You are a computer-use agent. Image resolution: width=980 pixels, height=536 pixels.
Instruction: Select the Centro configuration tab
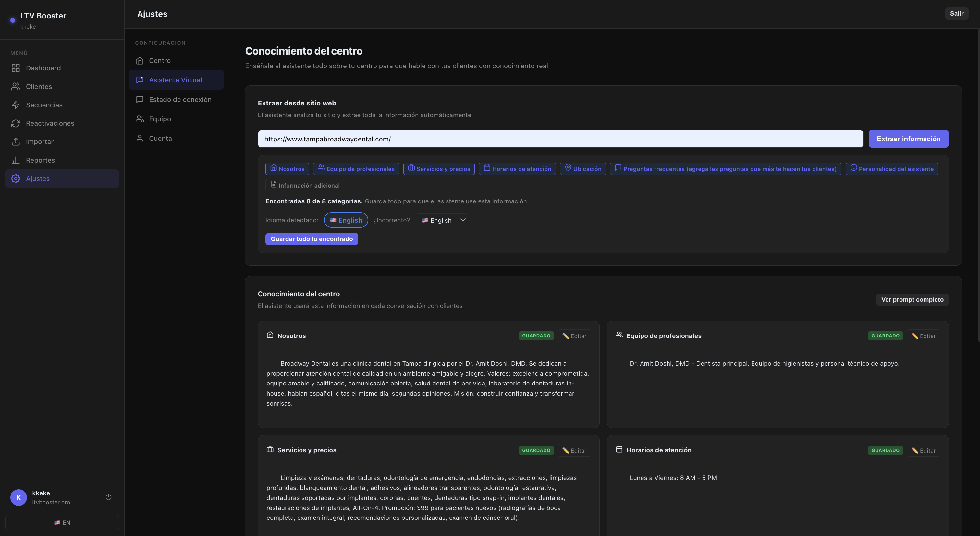coord(176,60)
